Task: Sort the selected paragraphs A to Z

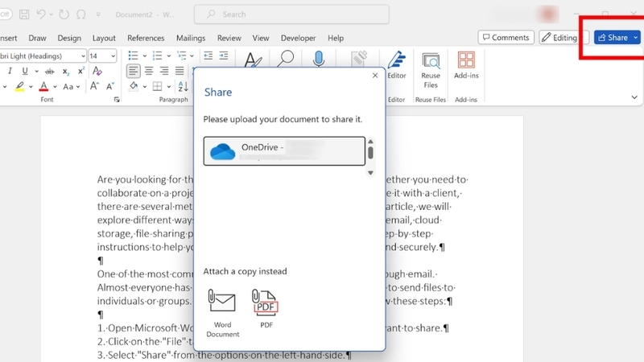Action: point(183,86)
